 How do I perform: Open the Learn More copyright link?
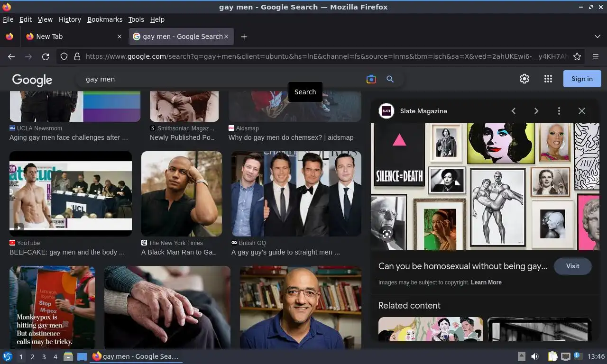point(486,282)
